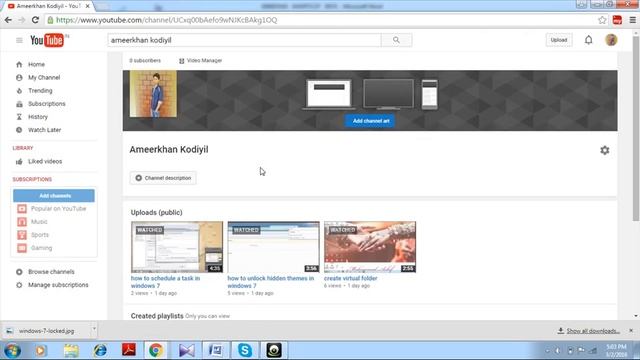The width and height of the screenshot is (640, 360).
Task: Click the YouTube logo
Action: pyautogui.click(x=48, y=40)
